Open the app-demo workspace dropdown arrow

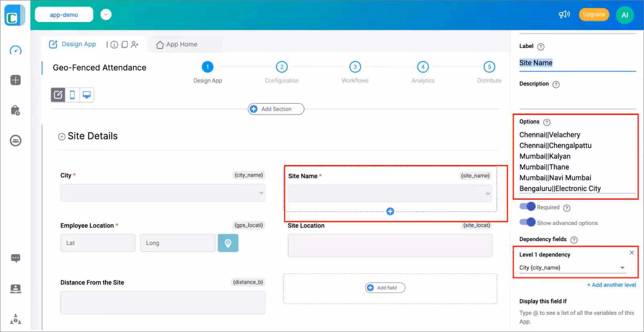(x=106, y=14)
